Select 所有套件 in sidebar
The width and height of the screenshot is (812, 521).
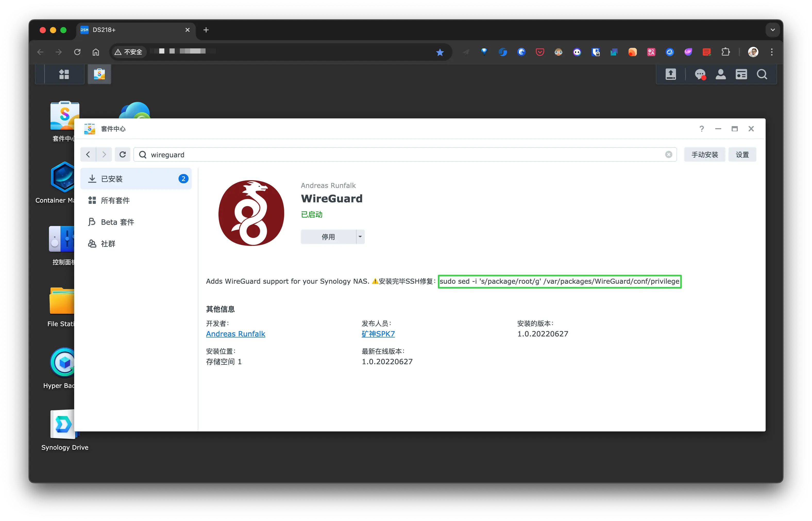115,201
